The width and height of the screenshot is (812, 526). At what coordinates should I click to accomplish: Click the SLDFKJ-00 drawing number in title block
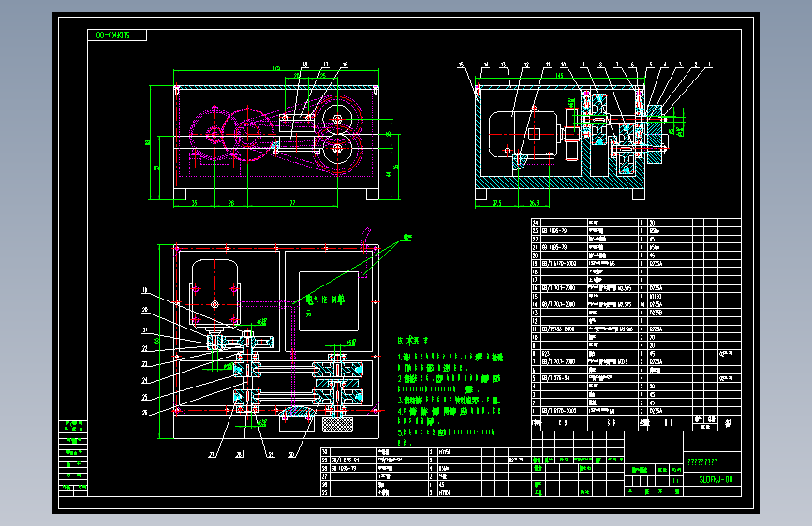click(716, 480)
